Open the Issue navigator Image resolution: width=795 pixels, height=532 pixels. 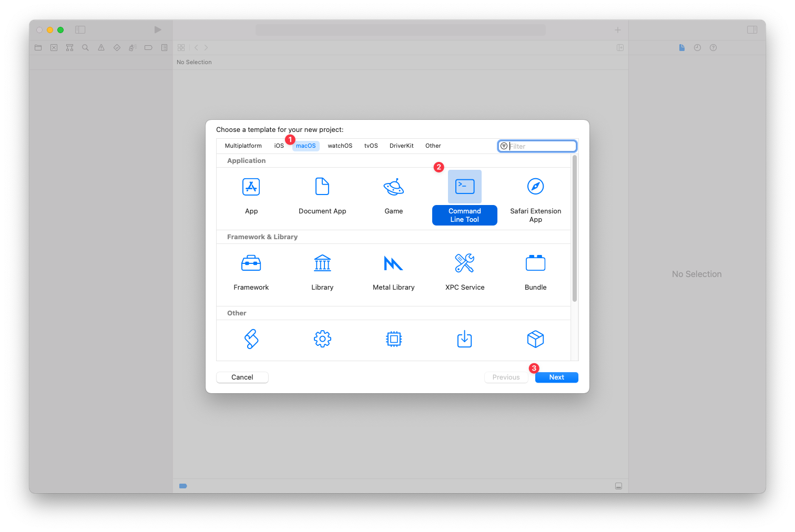101,47
